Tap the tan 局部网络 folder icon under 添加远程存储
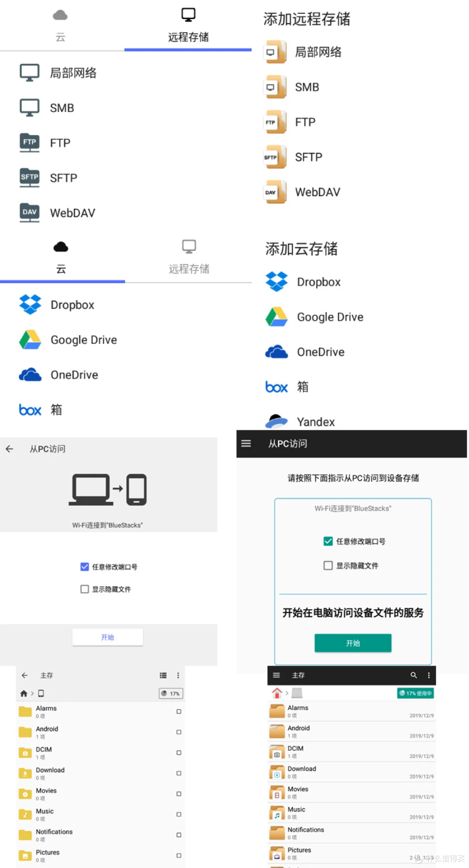The height and width of the screenshot is (868, 469). point(275,52)
